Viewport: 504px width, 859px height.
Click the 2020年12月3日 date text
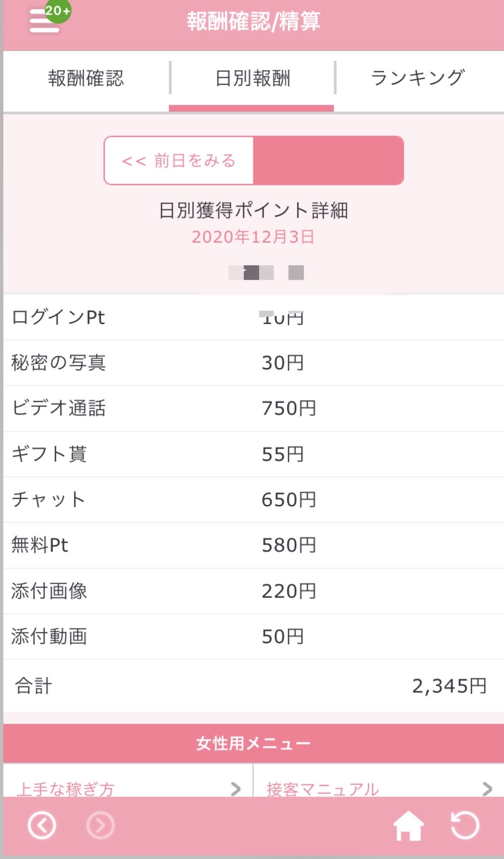[253, 237]
